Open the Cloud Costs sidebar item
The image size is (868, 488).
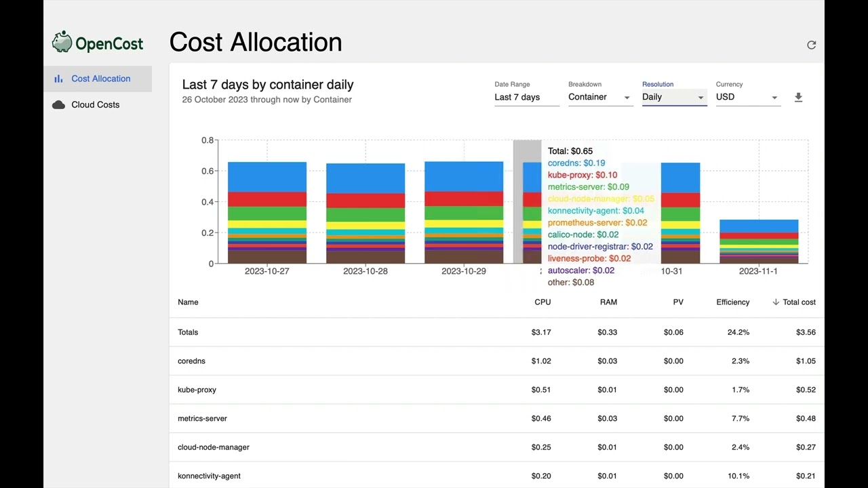coord(98,104)
